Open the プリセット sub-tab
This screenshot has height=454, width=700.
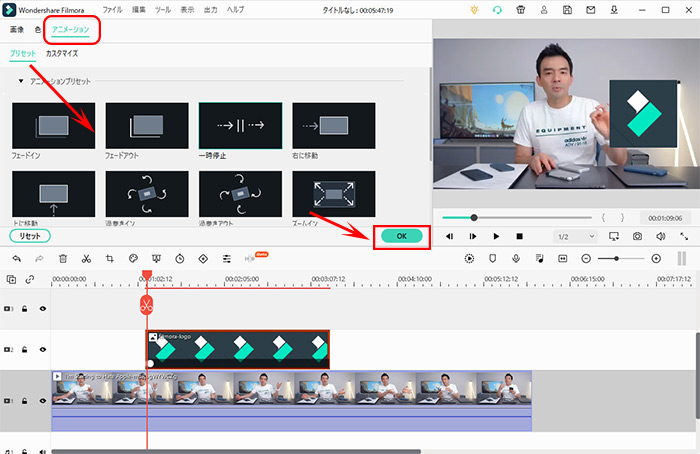[x=23, y=53]
